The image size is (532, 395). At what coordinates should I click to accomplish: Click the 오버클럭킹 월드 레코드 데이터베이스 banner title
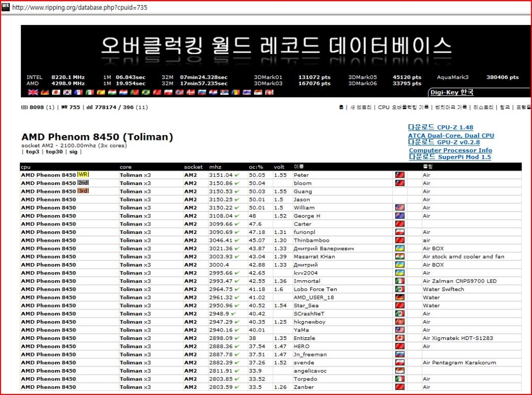click(276, 46)
